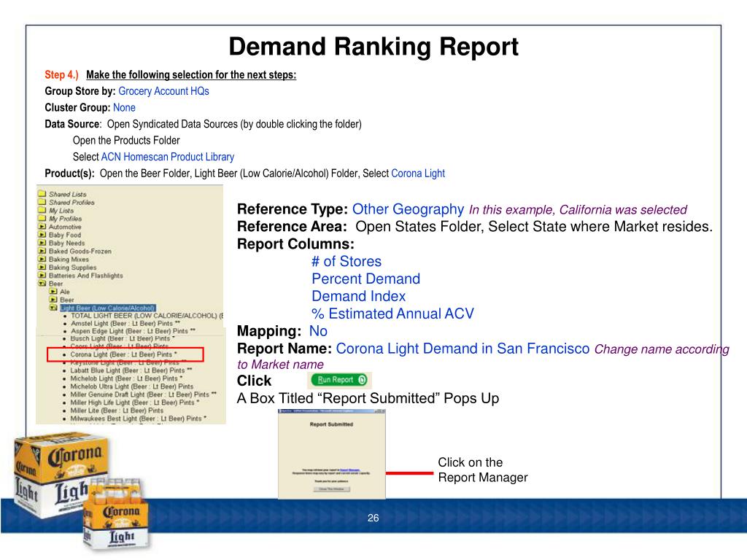
Task: Click the My Lists folder icon
Action: pos(42,210)
